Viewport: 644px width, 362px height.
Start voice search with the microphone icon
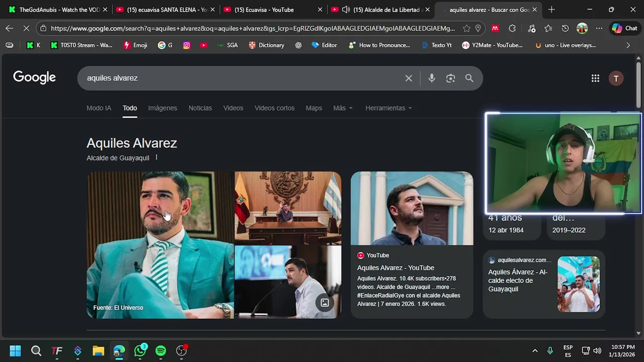(432, 78)
